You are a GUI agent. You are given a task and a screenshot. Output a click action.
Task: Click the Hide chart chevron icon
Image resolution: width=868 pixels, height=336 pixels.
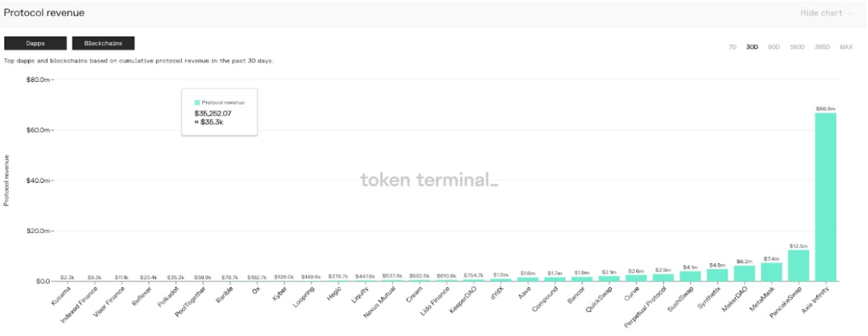(850, 13)
